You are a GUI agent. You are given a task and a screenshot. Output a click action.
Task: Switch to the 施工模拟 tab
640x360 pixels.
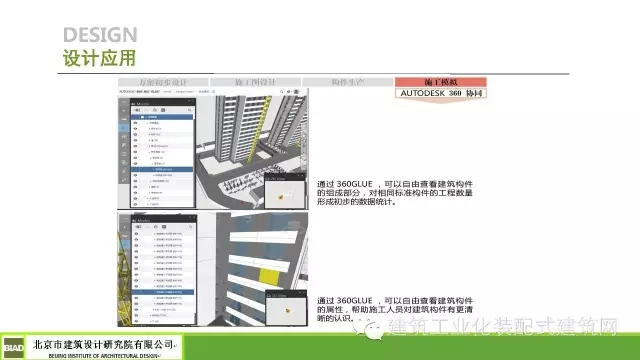[x=441, y=82]
